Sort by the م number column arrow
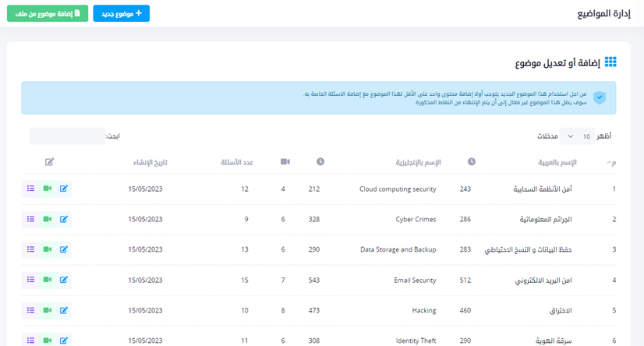 click(x=610, y=162)
